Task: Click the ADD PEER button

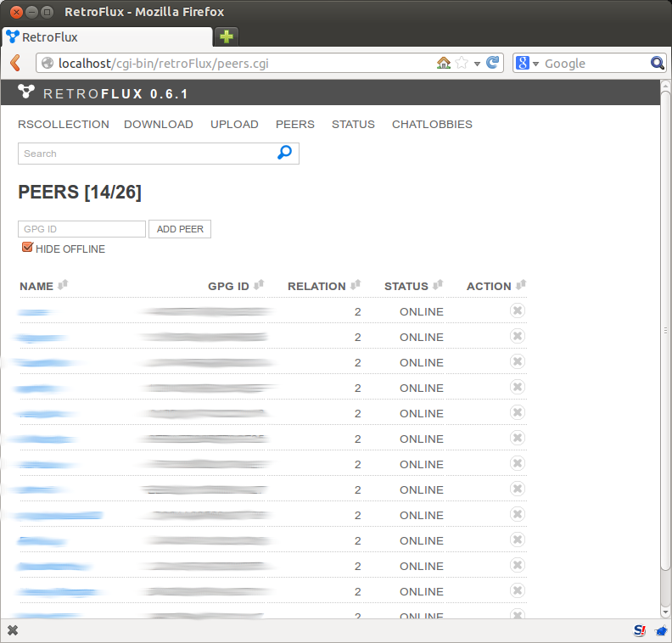Action: coord(180,229)
